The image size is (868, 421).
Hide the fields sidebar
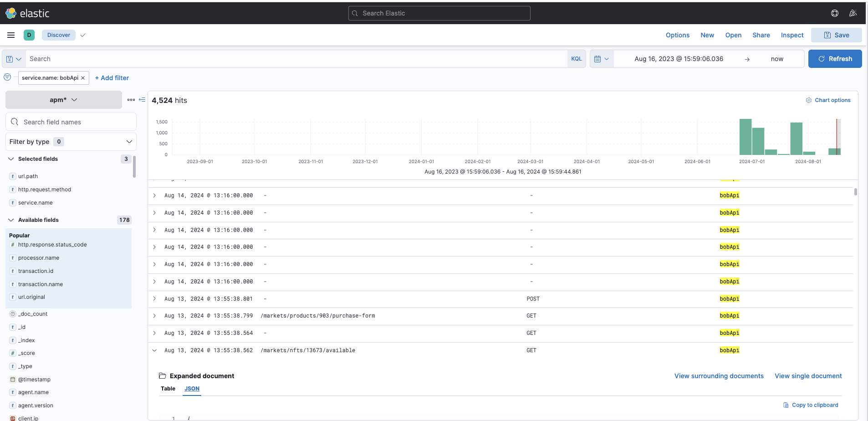tap(142, 100)
